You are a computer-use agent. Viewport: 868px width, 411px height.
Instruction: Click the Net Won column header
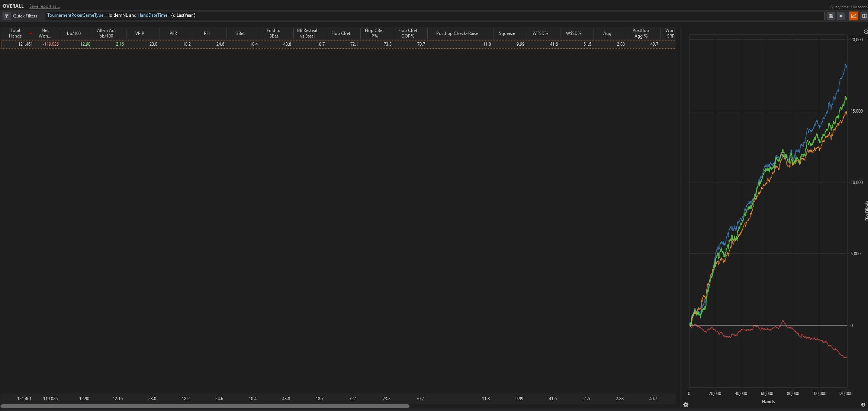click(x=45, y=33)
